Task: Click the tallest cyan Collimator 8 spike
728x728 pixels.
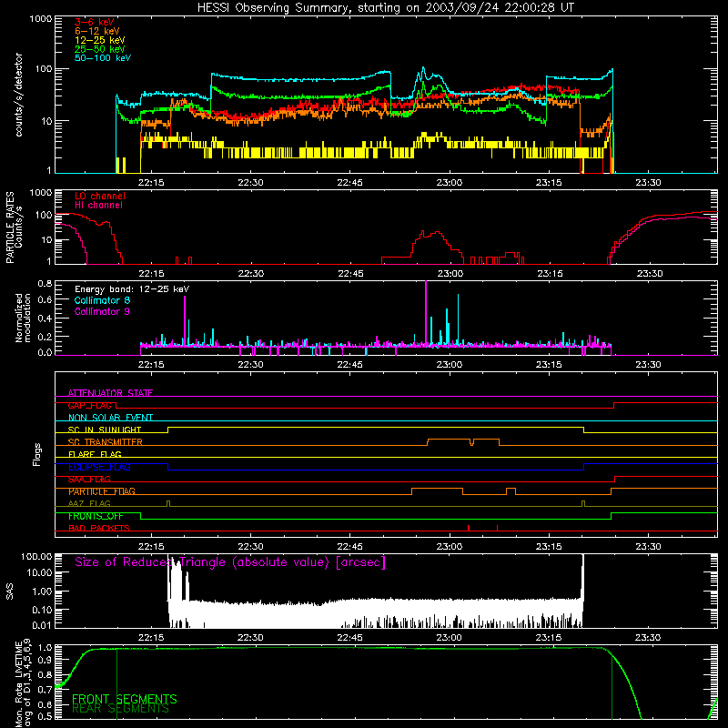Action: (x=459, y=319)
